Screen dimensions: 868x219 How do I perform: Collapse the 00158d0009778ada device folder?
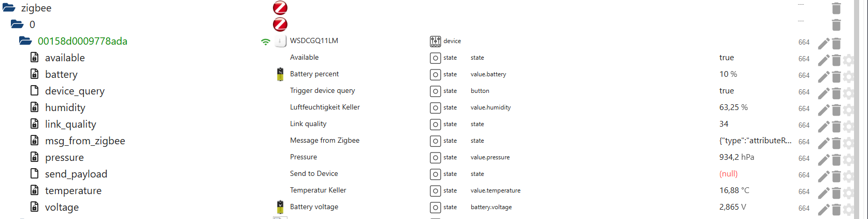pyautogui.click(x=25, y=41)
